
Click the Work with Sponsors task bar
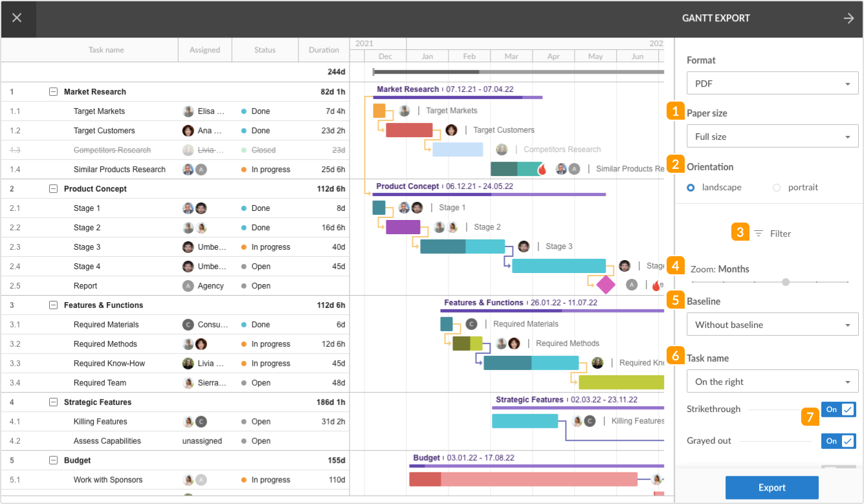click(x=524, y=479)
